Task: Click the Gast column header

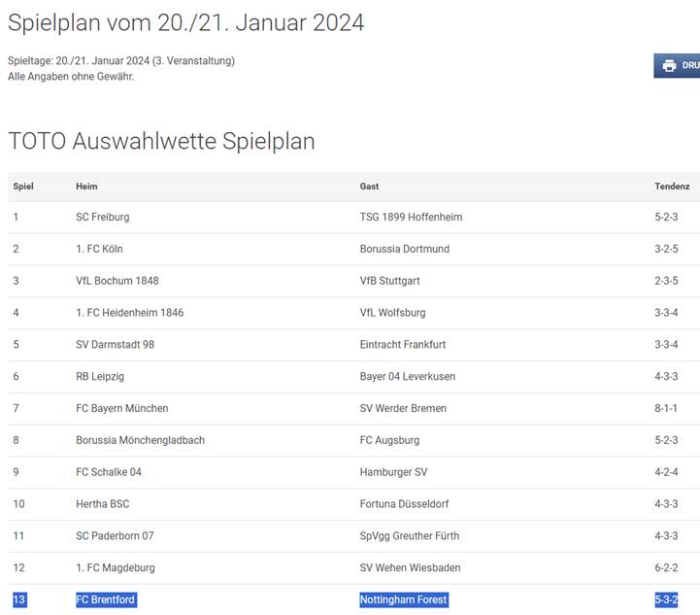Action: 369,187
